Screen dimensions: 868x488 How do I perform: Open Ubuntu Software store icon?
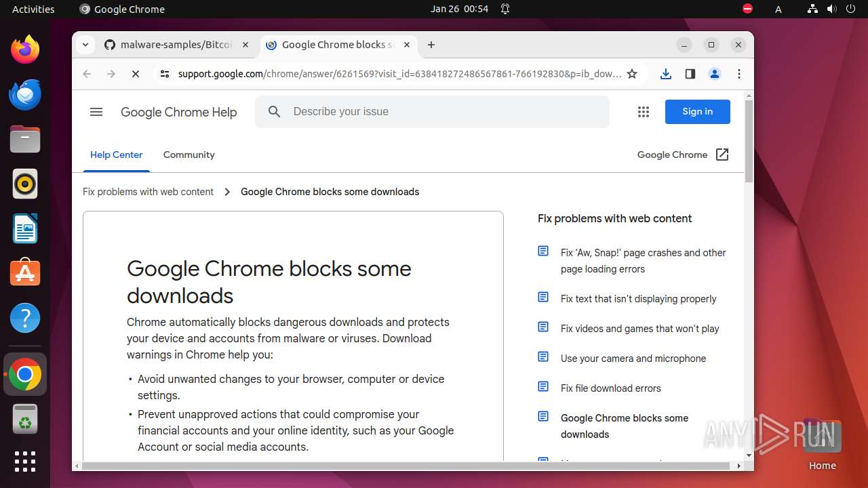point(25,273)
